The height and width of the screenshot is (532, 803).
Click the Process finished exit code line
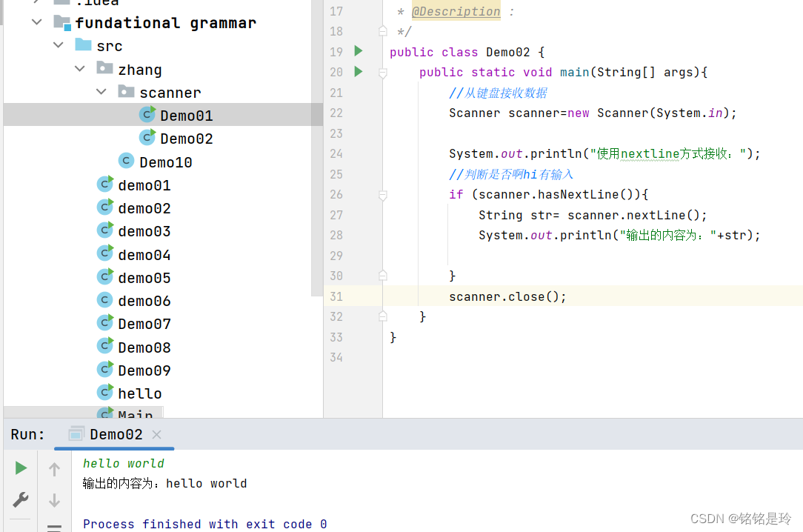205,524
